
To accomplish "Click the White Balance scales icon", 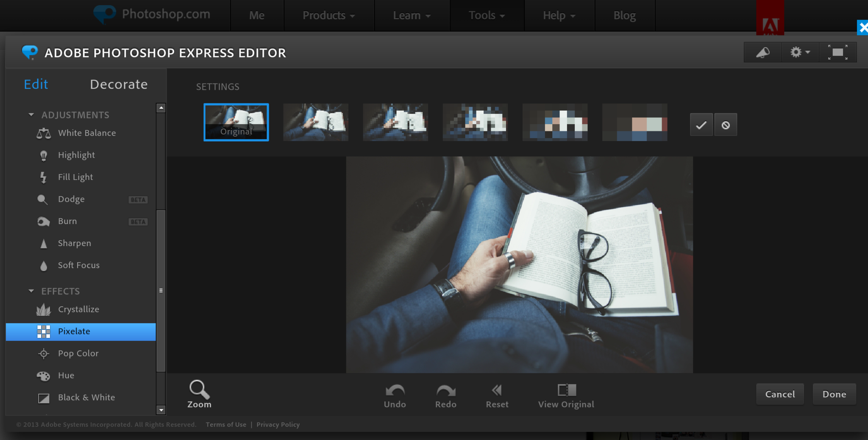I will pyautogui.click(x=44, y=133).
